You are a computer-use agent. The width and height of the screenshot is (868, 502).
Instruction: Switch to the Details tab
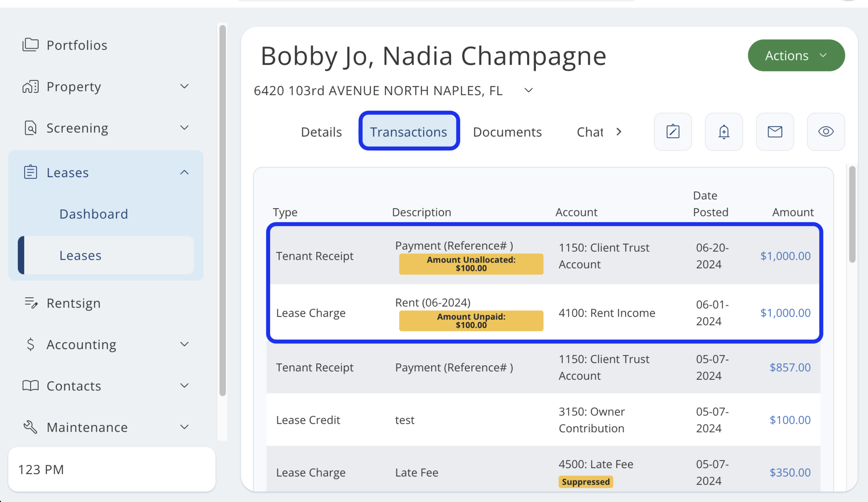(321, 132)
